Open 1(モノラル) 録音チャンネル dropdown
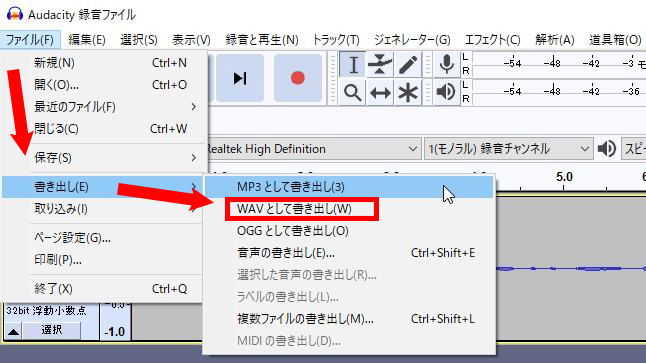This screenshot has height=363, width=646. [x=508, y=149]
